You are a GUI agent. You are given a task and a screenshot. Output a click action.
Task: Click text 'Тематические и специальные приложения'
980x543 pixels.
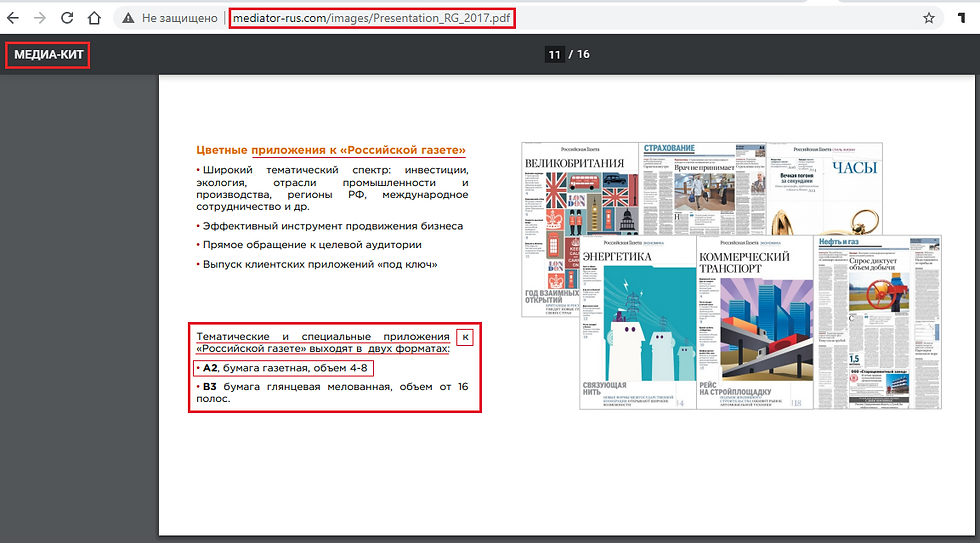click(322, 336)
